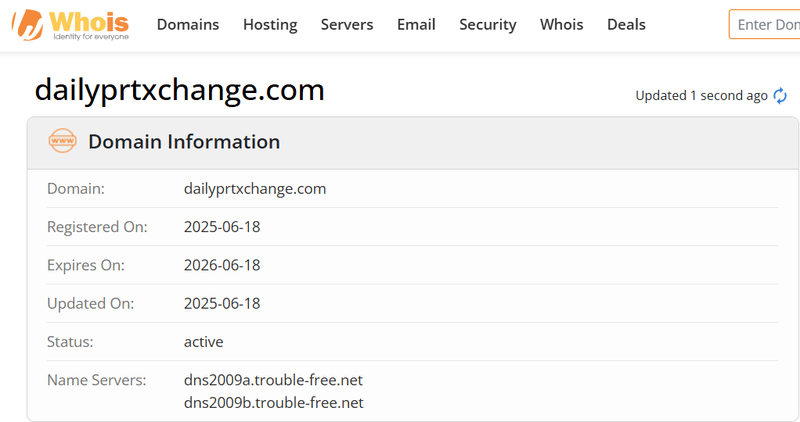
Task: Open the Domains menu
Action: coord(188,24)
